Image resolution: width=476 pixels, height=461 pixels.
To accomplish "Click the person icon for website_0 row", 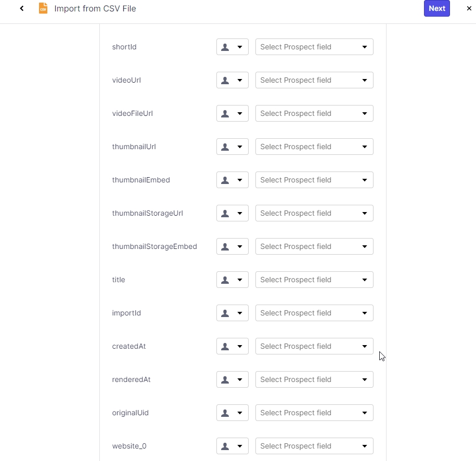I will tap(225, 446).
